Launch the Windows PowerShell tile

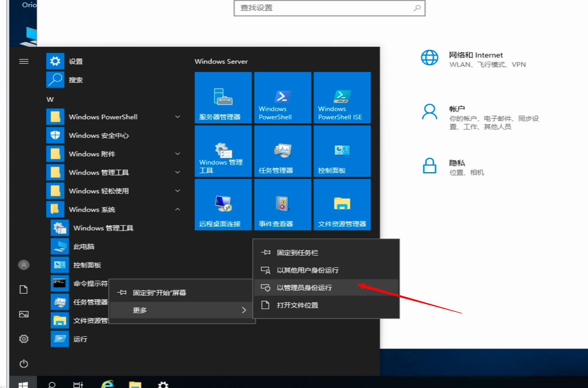[x=283, y=98]
